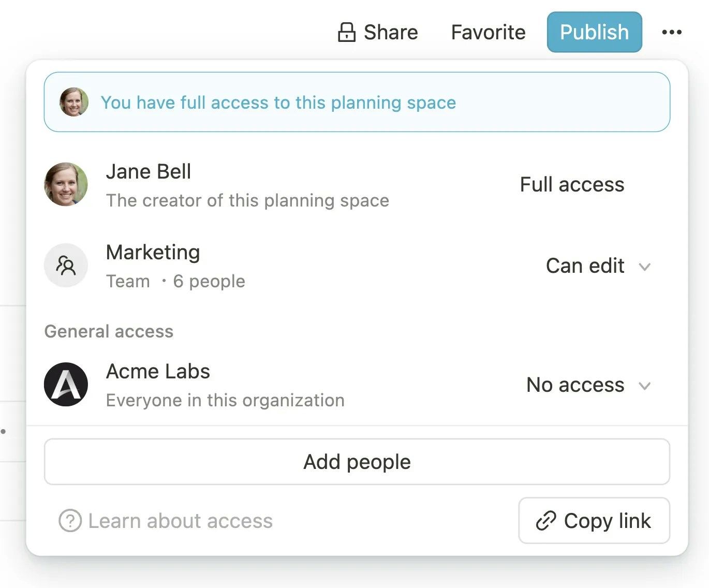709x588 pixels.
Task: Click the Add people button
Action: [x=357, y=462]
